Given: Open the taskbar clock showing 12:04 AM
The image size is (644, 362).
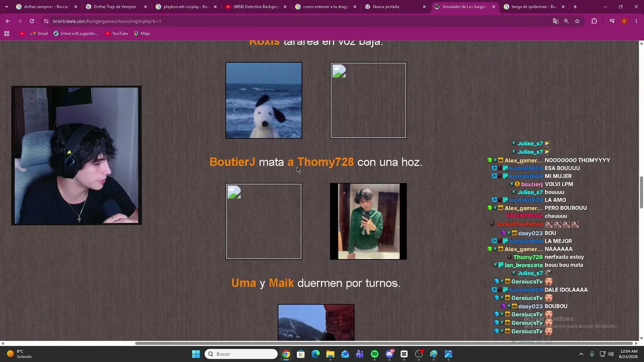Looking at the screenshot, I should [x=628, y=354].
